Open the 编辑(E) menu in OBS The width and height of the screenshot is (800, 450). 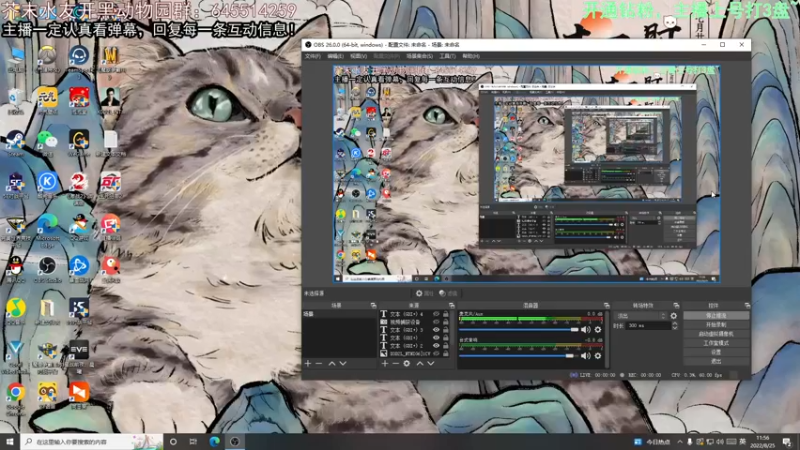point(335,56)
